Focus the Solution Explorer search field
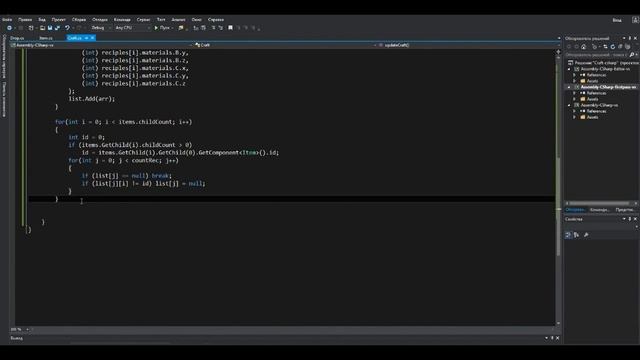Viewport: 640px width, 360px height. pos(596,55)
